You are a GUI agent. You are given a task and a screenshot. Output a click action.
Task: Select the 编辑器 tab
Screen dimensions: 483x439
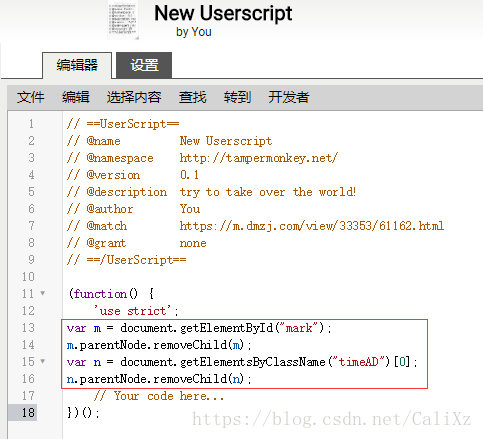pos(77,65)
